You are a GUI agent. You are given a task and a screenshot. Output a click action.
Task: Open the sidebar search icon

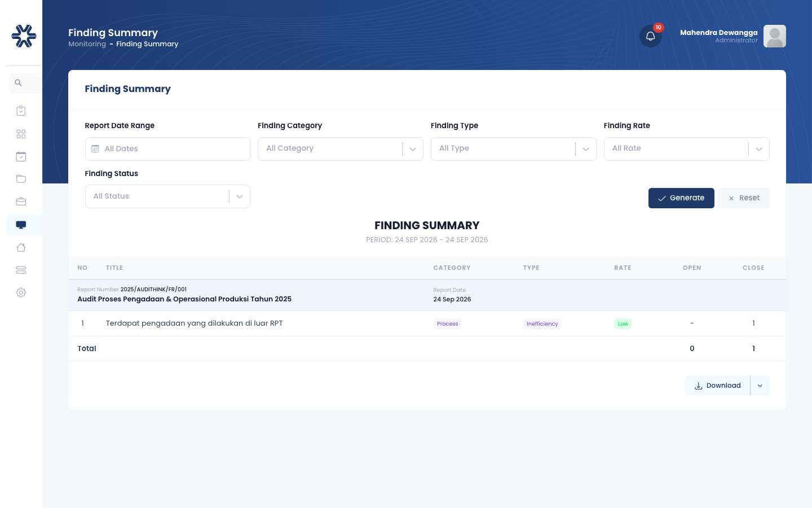point(18,83)
